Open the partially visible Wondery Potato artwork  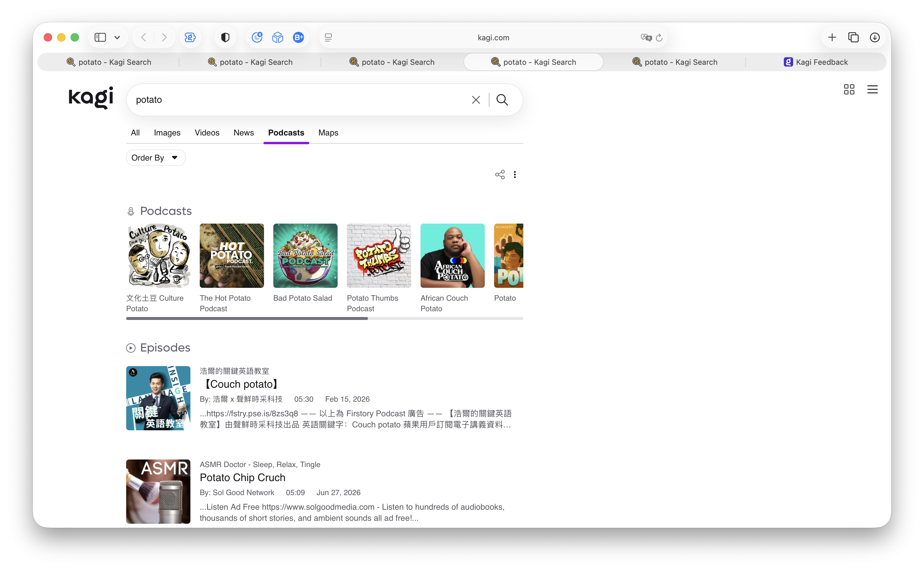click(508, 256)
